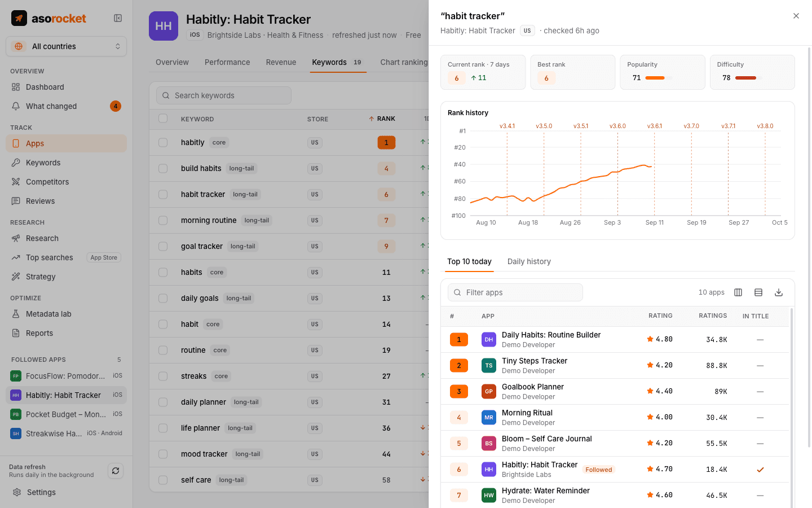Check the habit tracker keyword checkbox

coord(163,194)
